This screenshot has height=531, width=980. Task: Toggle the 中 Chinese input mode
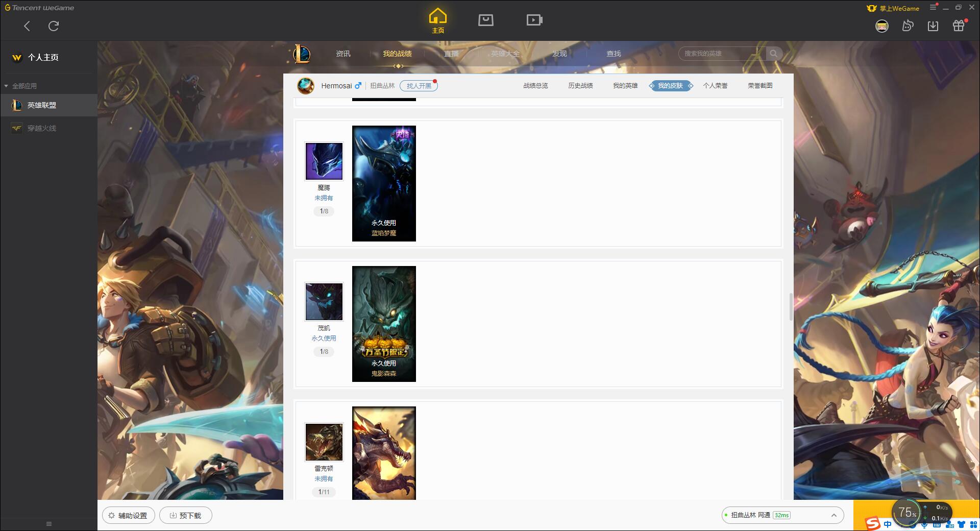[888, 525]
